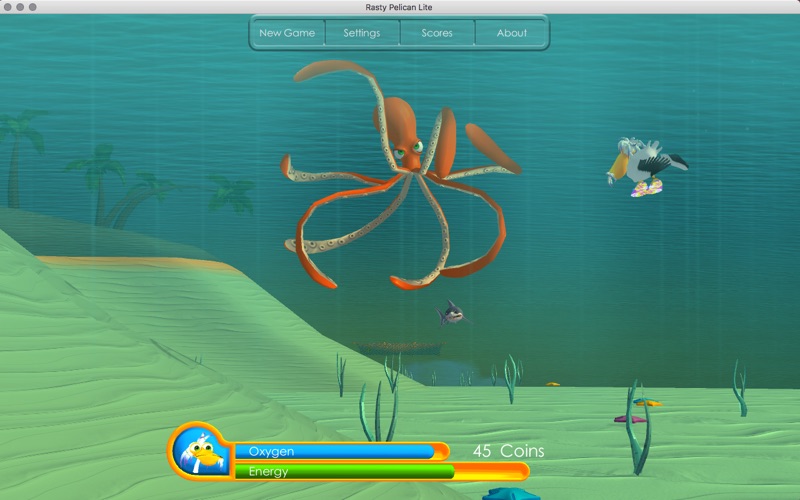Screen dimensions: 800x500
Task: View the Scores menu item
Action: [x=437, y=33]
